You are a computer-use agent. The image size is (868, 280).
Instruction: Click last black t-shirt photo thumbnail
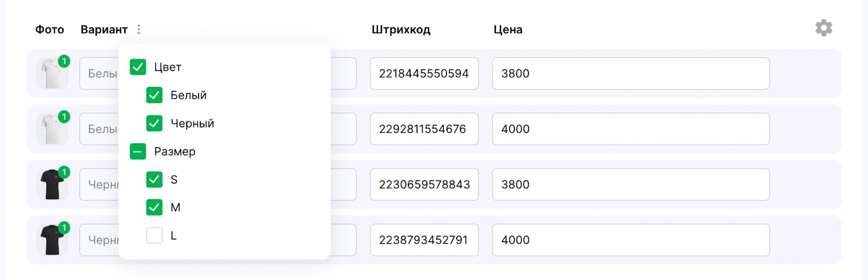pos(52,240)
